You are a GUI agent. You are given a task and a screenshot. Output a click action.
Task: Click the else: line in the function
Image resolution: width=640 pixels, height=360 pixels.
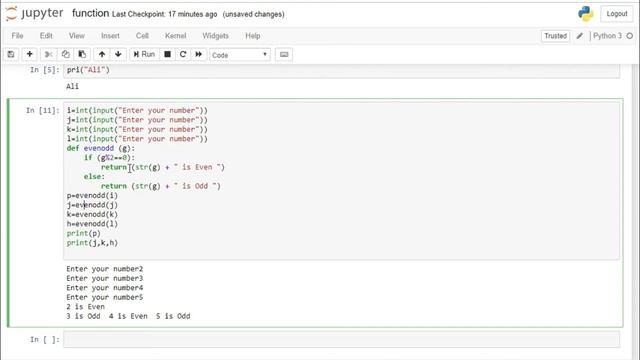pyautogui.click(x=94, y=177)
